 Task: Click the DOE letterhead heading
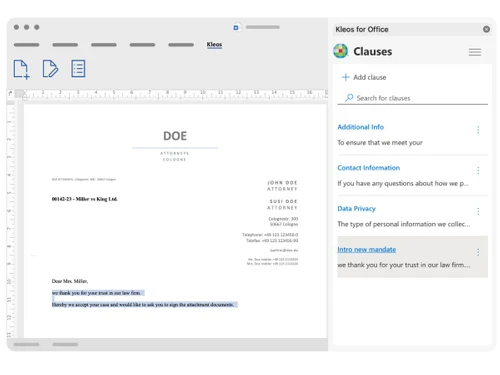(175, 136)
